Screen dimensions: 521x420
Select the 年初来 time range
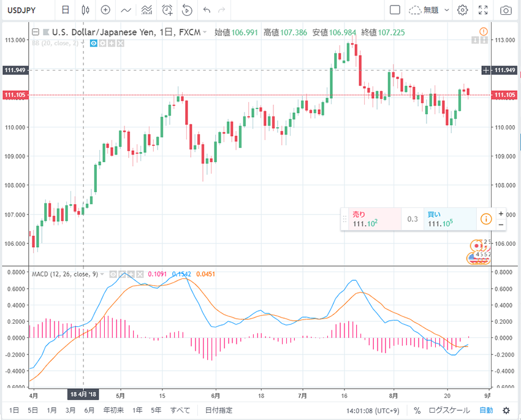tap(113, 410)
